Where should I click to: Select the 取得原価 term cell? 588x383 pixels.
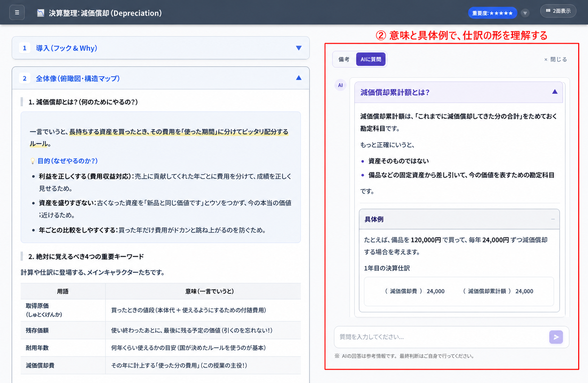[x=63, y=310]
